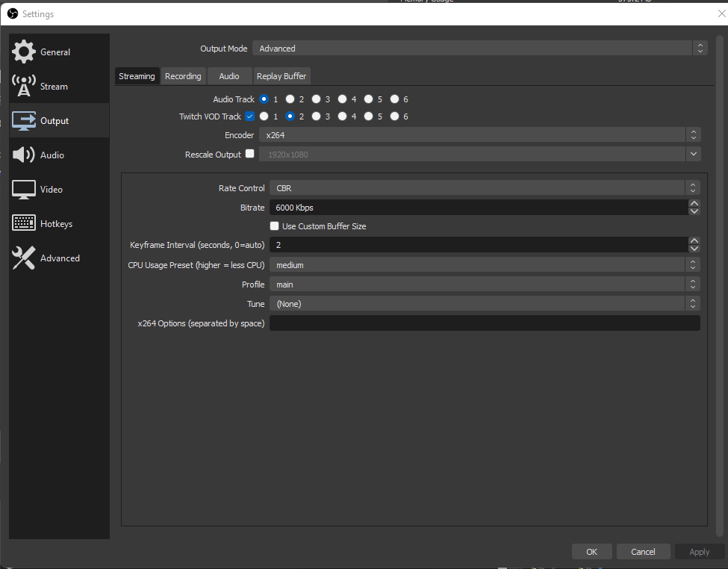Select Twitch VOD Track 3 radio button
The width and height of the screenshot is (728, 569).
click(316, 116)
